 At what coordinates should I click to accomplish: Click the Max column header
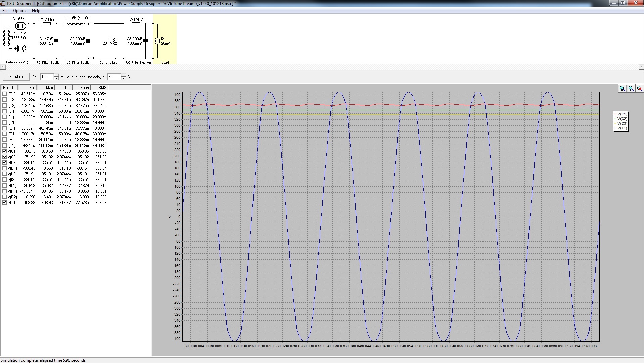(46, 87)
